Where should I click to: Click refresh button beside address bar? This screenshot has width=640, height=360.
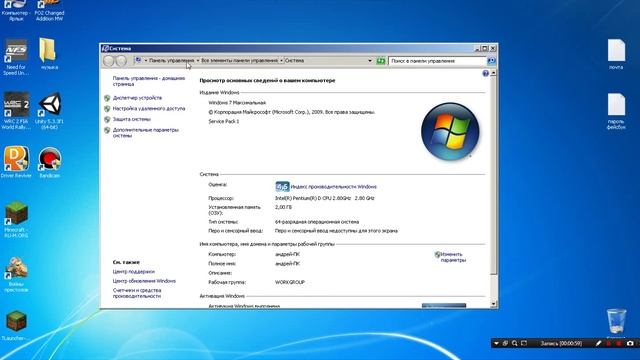[x=380, y=61]
